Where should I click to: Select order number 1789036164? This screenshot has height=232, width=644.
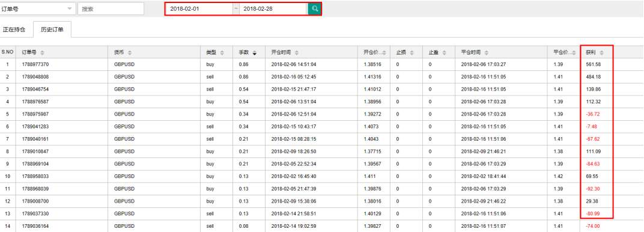(x=35, y=226)
